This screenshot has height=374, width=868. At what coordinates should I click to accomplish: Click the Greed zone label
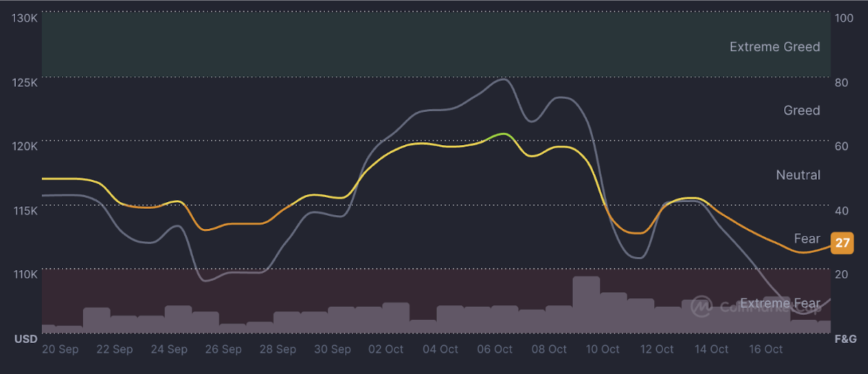click(802, 110)
